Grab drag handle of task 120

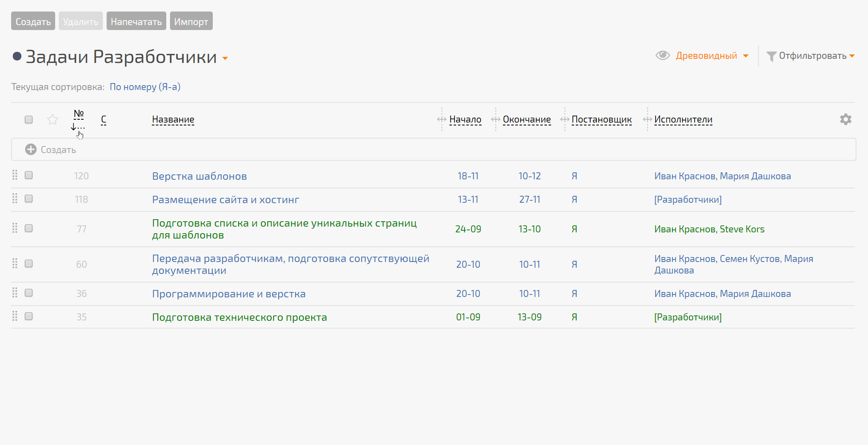15,175
